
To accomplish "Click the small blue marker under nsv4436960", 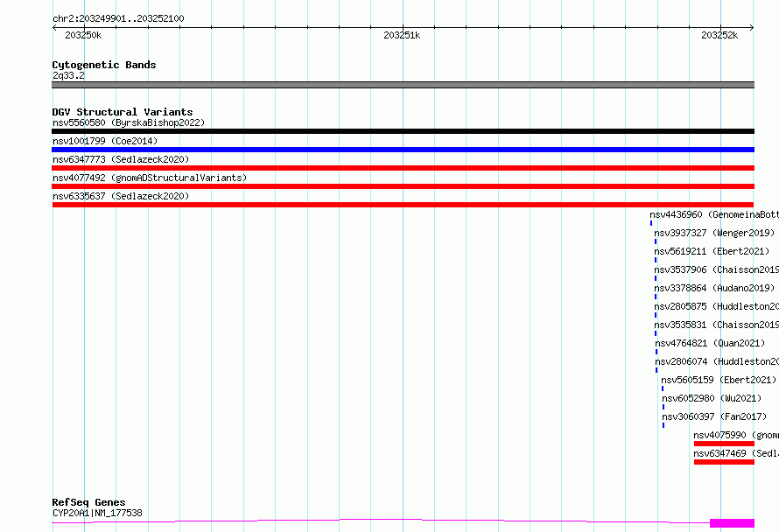I will point(651,223).
